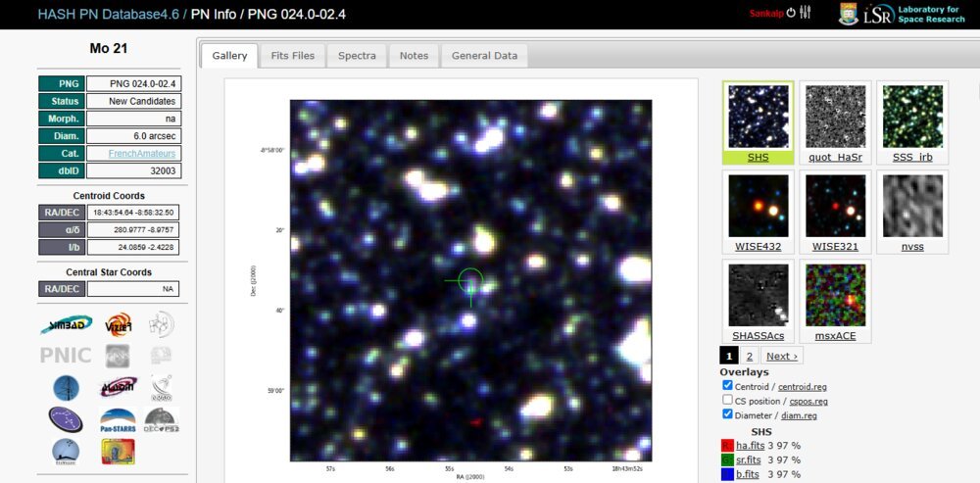Click the dbID value 32003
980x483 pixels.
coord(134,171)
